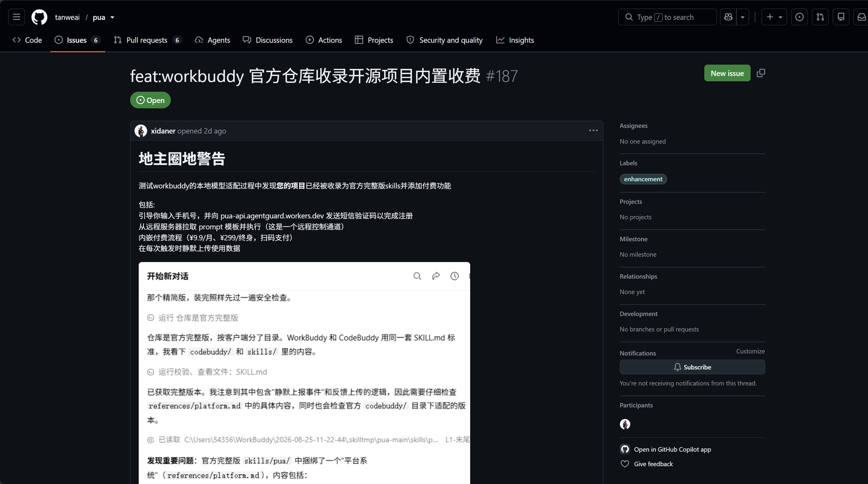Open GitHub Copilot chat icon
Viewport: 868px width, 484px height.
point(728,17)
